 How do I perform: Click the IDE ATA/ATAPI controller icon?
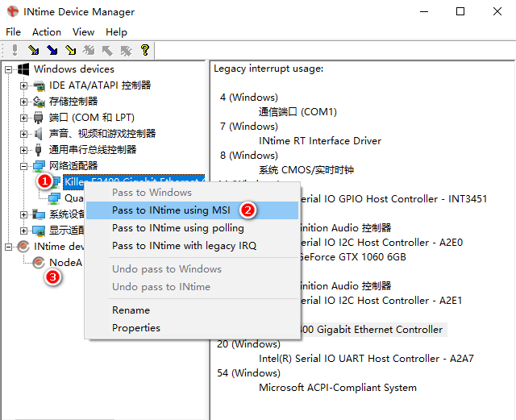40,85
